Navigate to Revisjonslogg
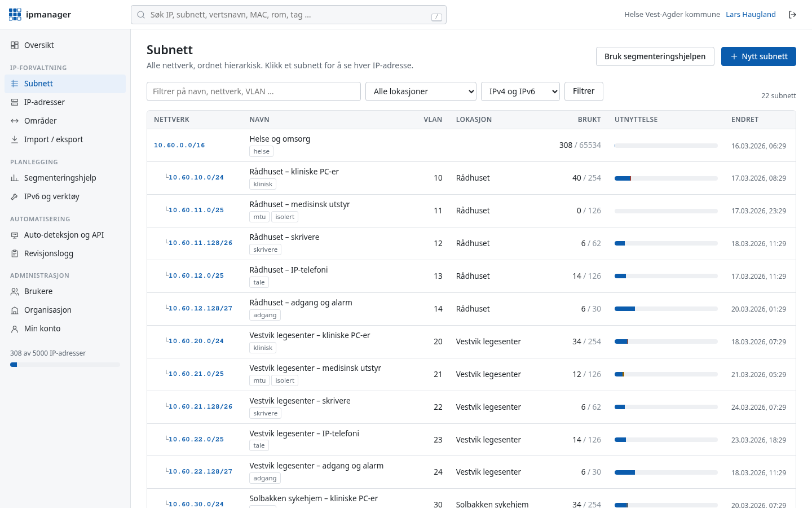This screenshot has width=812, height=508. tap(65, 253)
